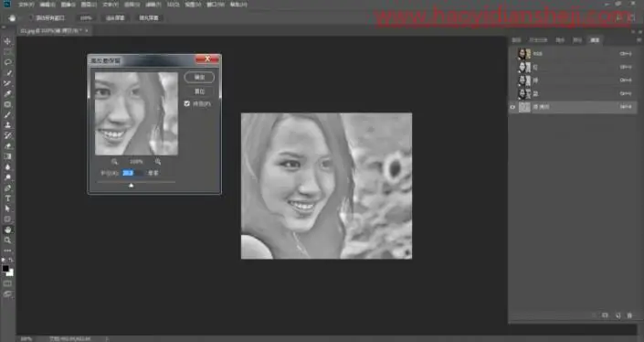Viewport: 644px width, 342px height.
Task: Open the Edit Toolbar three-dots button
Action: pyautogui.click(x=7, y=251)
